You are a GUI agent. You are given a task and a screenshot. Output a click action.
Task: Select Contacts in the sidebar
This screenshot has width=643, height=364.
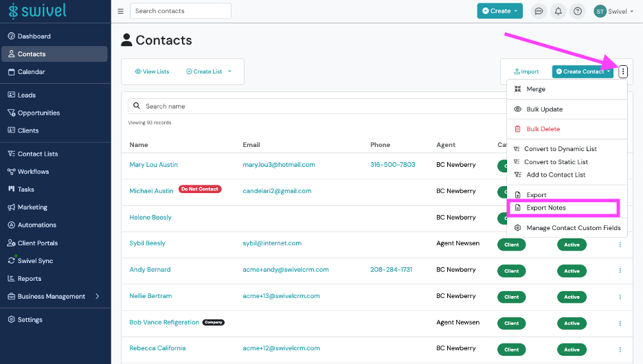click(54, 54)
